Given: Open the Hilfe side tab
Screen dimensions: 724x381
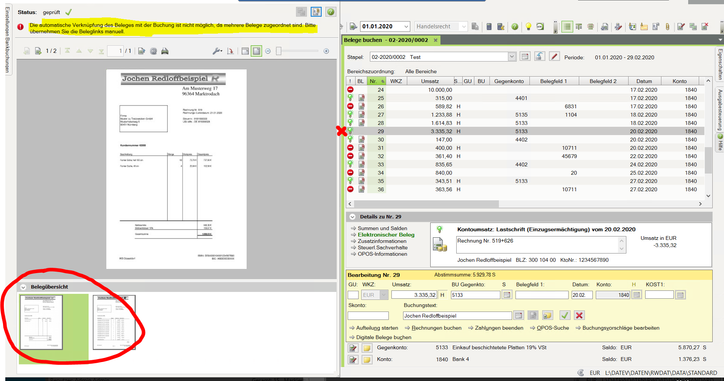Looking at the screenshot, I should pos(719,143).
